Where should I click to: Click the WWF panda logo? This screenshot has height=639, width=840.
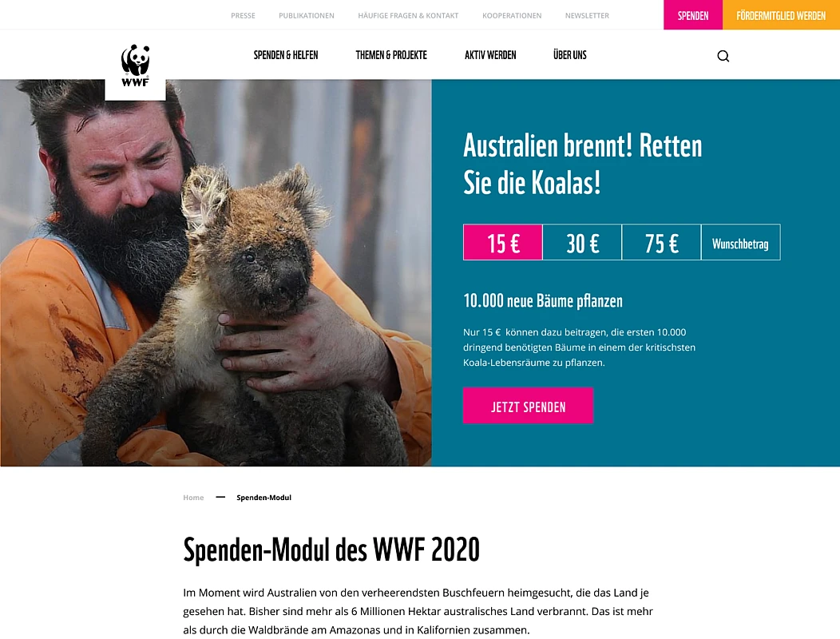tap(135, 66)
